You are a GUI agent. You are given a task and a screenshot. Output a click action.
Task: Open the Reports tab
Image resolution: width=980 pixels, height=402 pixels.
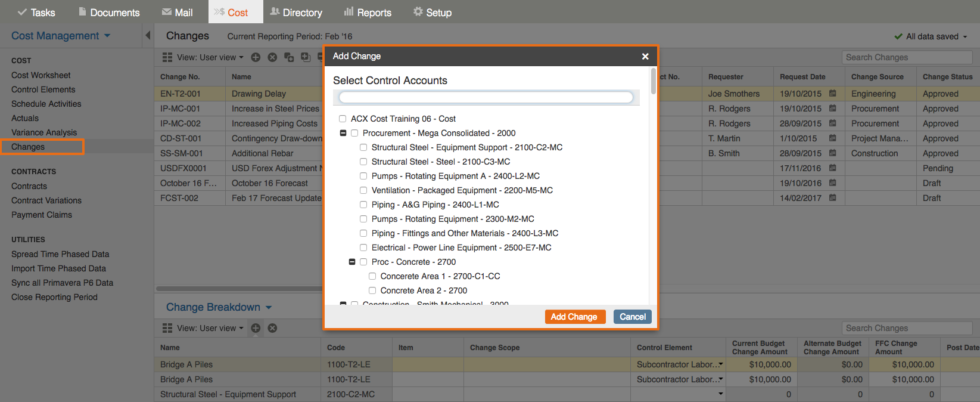click(368, 12)
